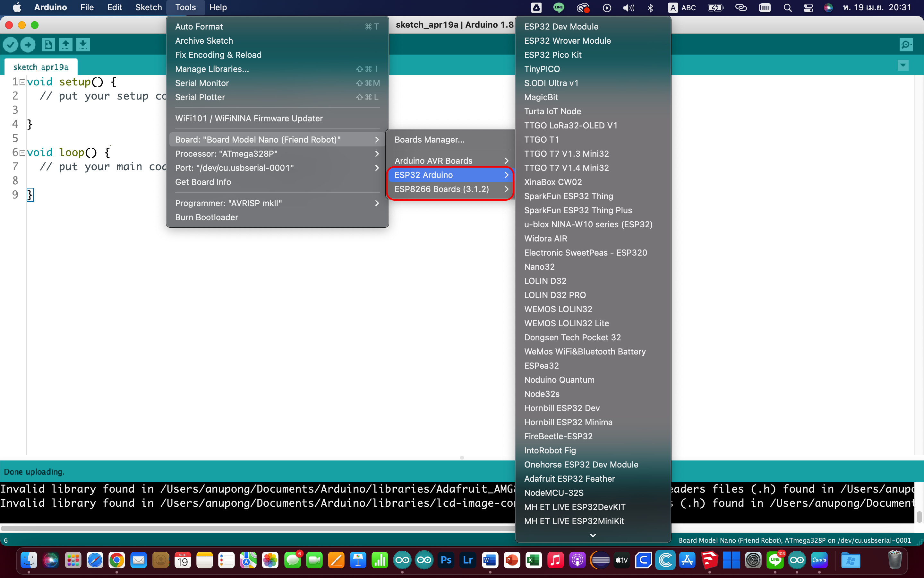The width and height of the screenshot is (924, 578).
Task: Expand the Processor ATmega328P submenu
Action: tap(277, 154)
